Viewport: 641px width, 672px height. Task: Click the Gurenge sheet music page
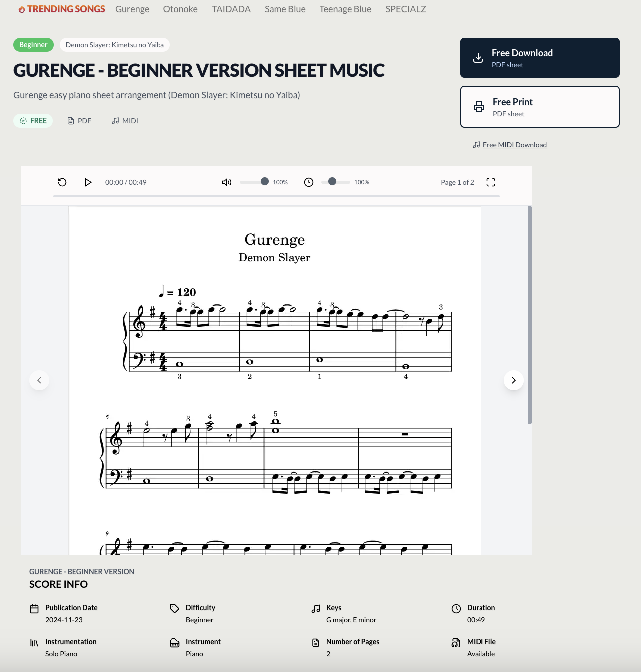[275, 380]
